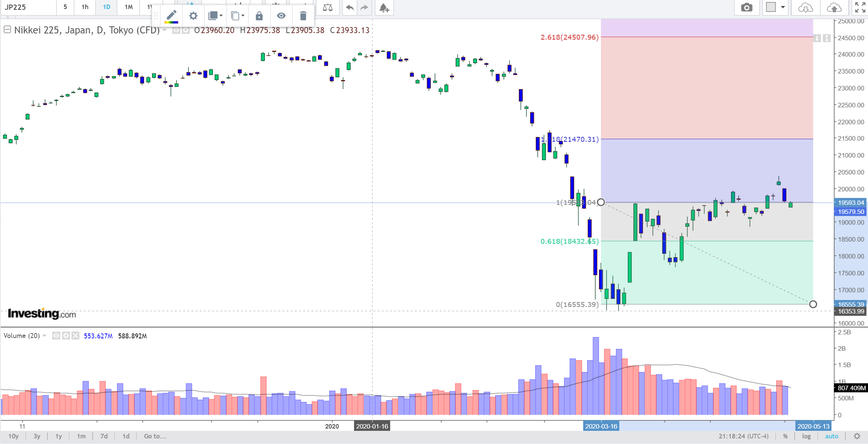Toggle drawing visibility with eye icon
This screenshot has height=444, width=868.
[281, 16]
